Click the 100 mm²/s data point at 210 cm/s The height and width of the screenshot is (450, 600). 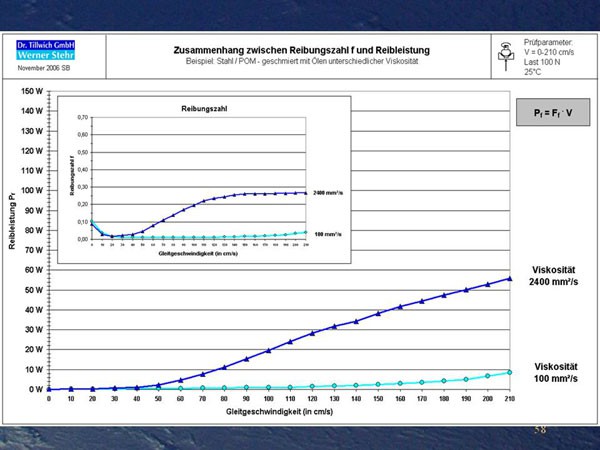509,372
